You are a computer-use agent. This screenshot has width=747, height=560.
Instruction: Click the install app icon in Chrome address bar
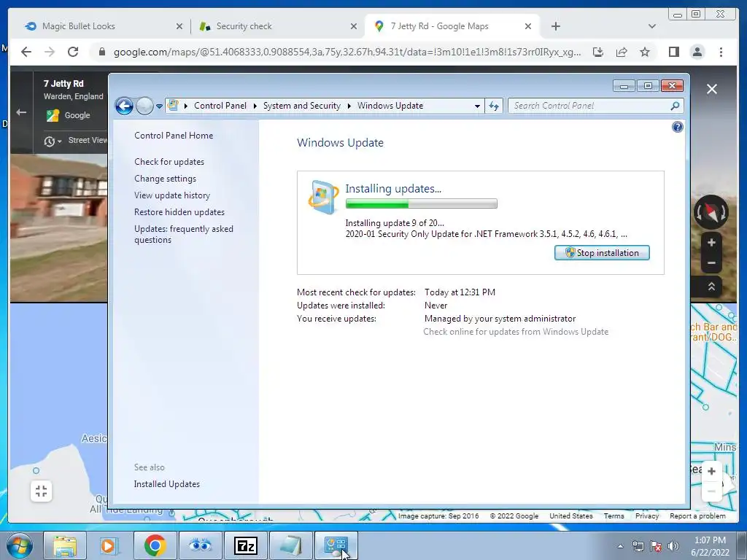tap(598, 52)
